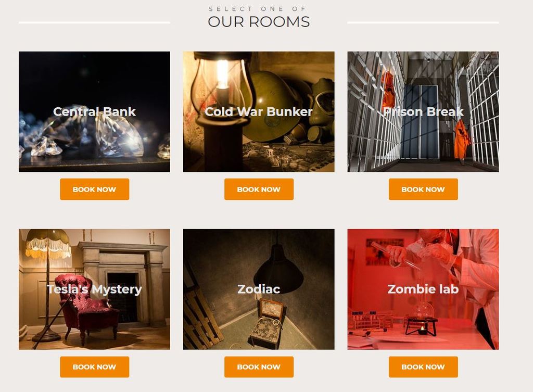Click the Cold War Bunker title text

259,111
